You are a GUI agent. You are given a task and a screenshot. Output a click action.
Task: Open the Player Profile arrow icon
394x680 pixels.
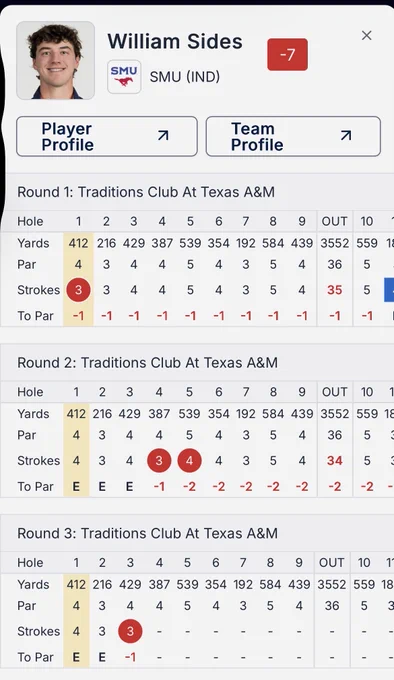coord(163,136)
